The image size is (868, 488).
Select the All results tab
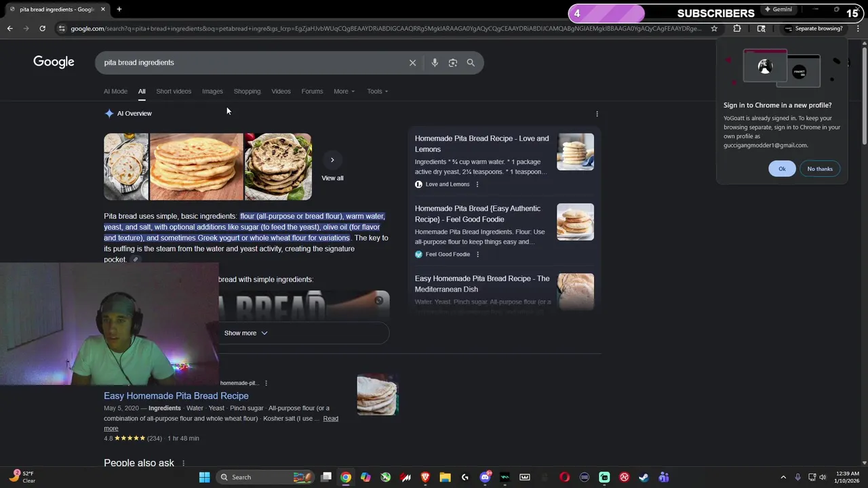(142, 91)
